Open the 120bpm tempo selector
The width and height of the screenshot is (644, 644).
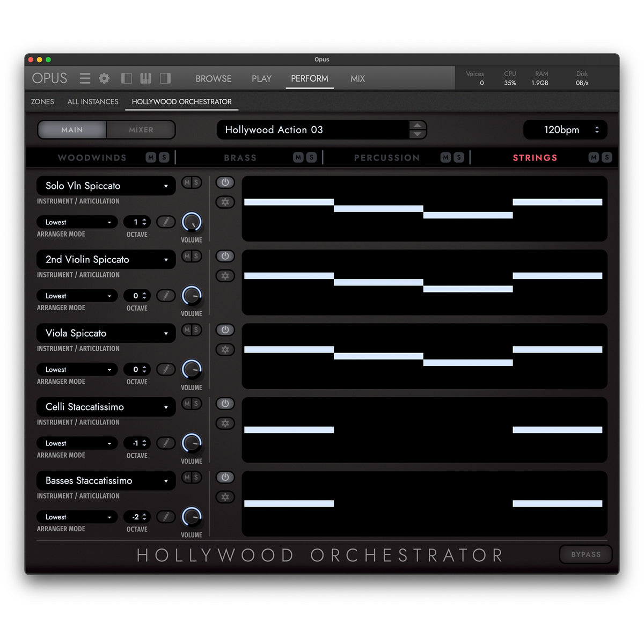566,130
